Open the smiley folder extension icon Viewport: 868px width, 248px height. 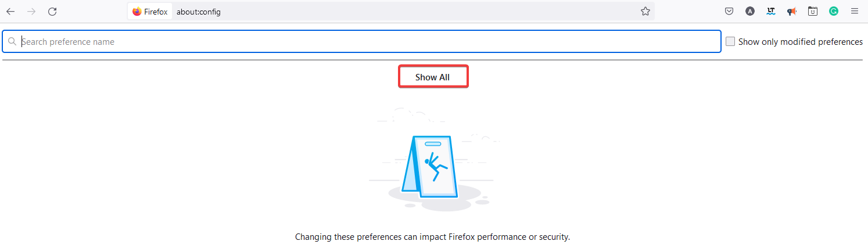[x=813, y=12]
